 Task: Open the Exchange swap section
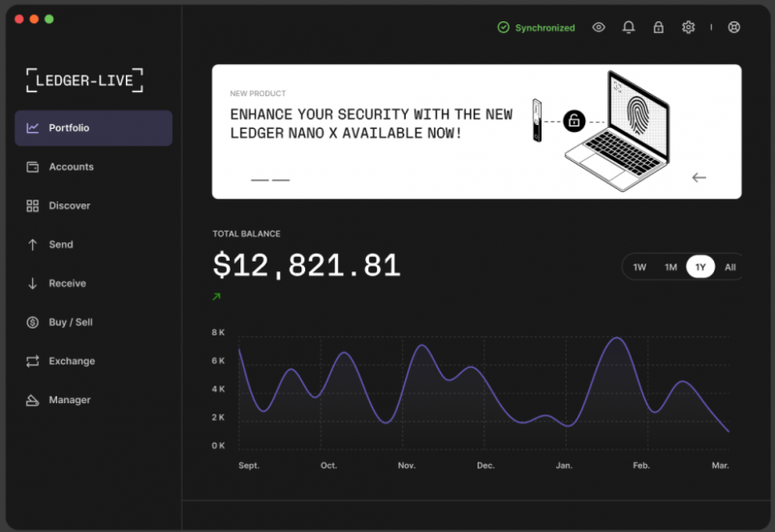93,360
